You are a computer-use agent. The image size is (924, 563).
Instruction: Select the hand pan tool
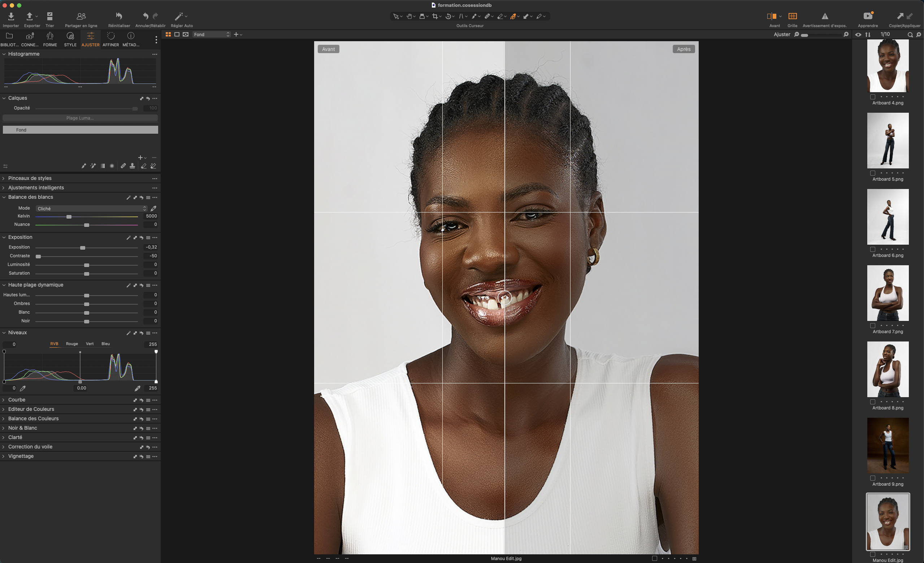(409, 16)
